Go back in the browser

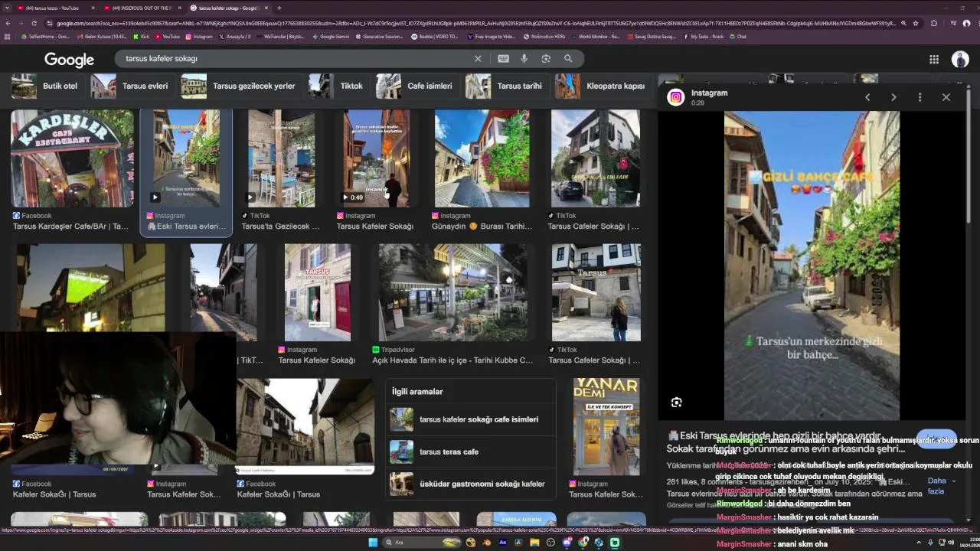coord(6,24)
